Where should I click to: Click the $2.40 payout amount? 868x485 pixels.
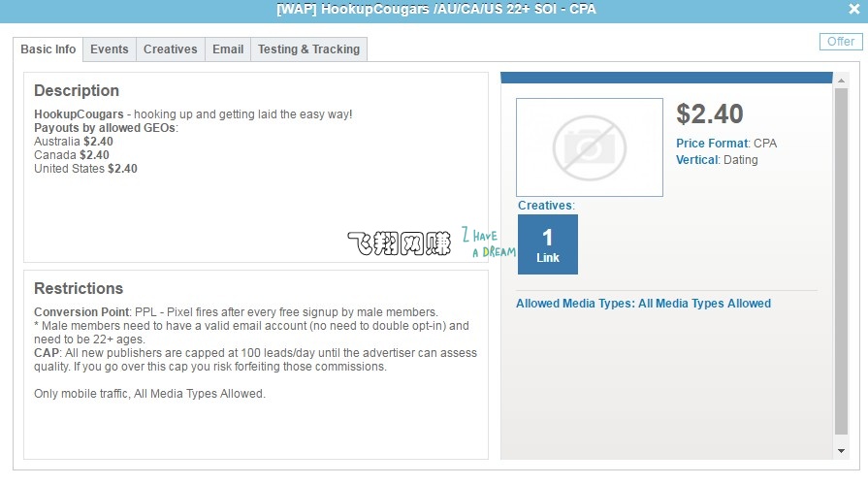710,114
